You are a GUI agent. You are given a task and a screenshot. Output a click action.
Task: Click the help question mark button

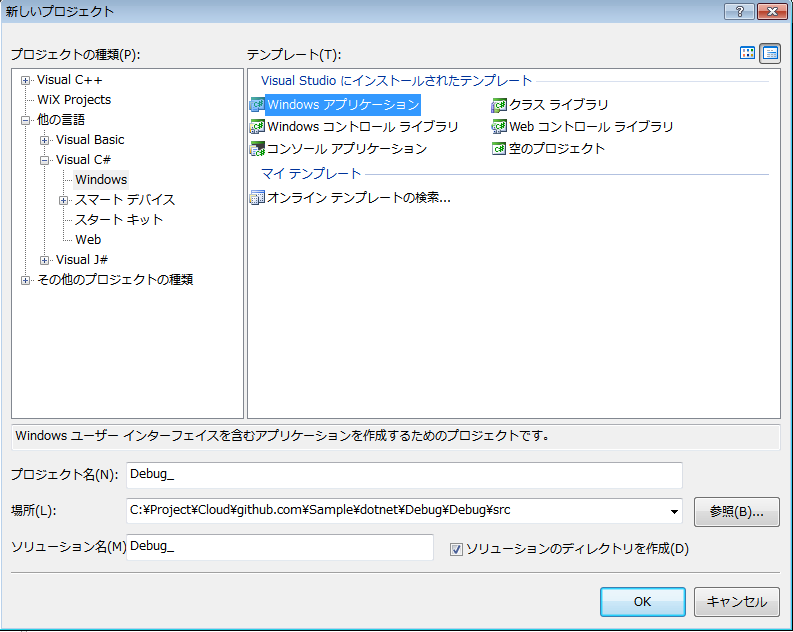coord(739,11)
